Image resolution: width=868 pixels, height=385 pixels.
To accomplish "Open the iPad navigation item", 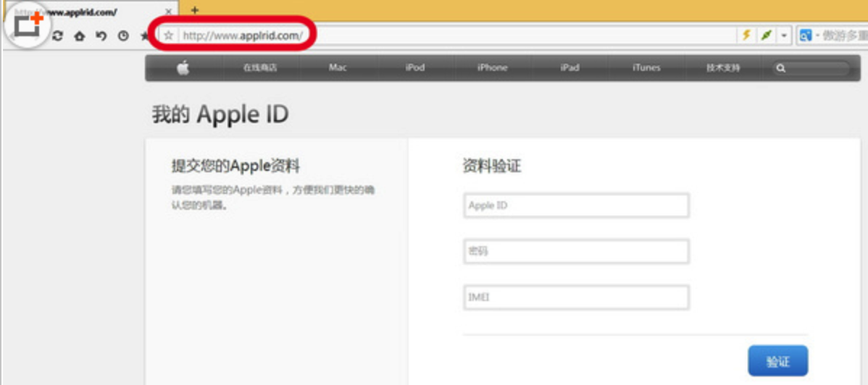I will [569, 68].
